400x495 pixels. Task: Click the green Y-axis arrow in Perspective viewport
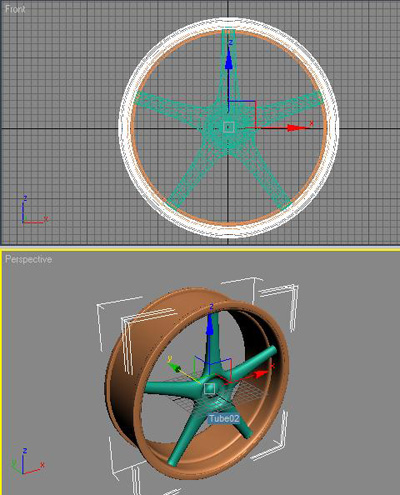tap(174, 367)
